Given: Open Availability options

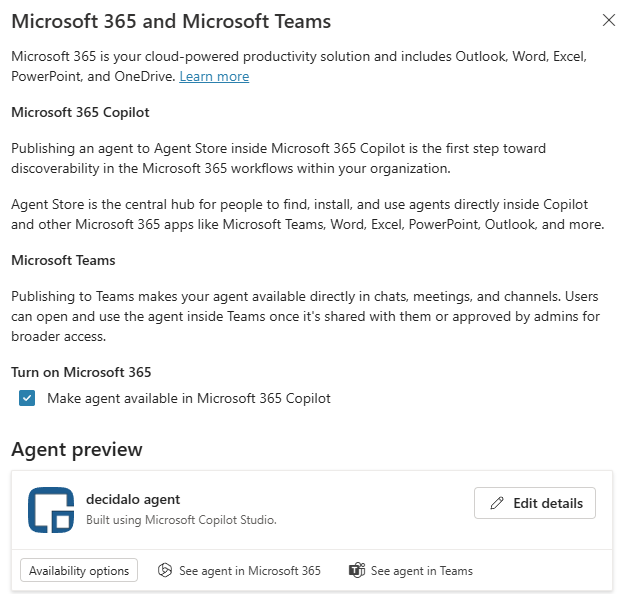Looking at the screenshot, I should tap(79, 570).
